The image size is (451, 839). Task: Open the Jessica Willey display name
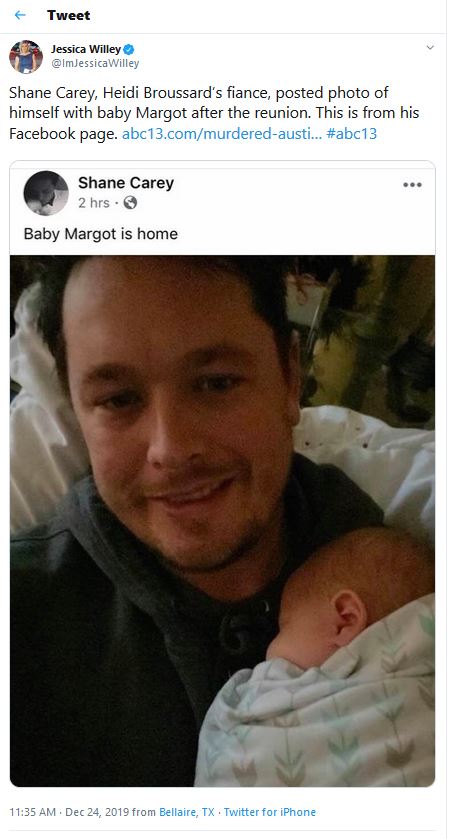(x=86, y=50)
